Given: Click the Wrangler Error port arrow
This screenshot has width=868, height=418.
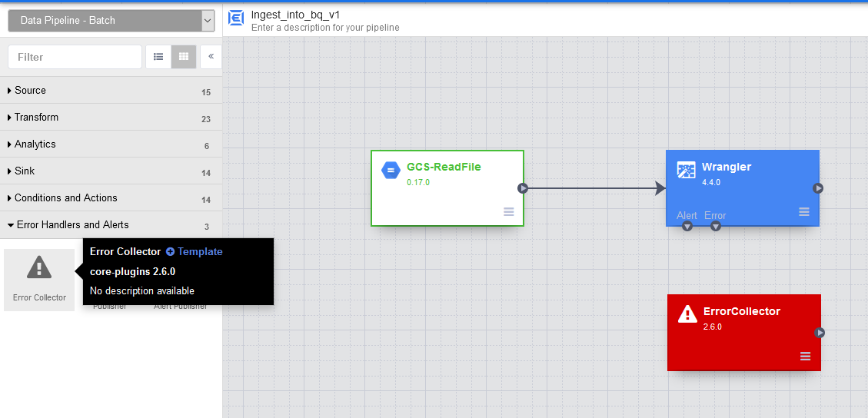Looking at the screenshot, I should (x=716, y=226).
